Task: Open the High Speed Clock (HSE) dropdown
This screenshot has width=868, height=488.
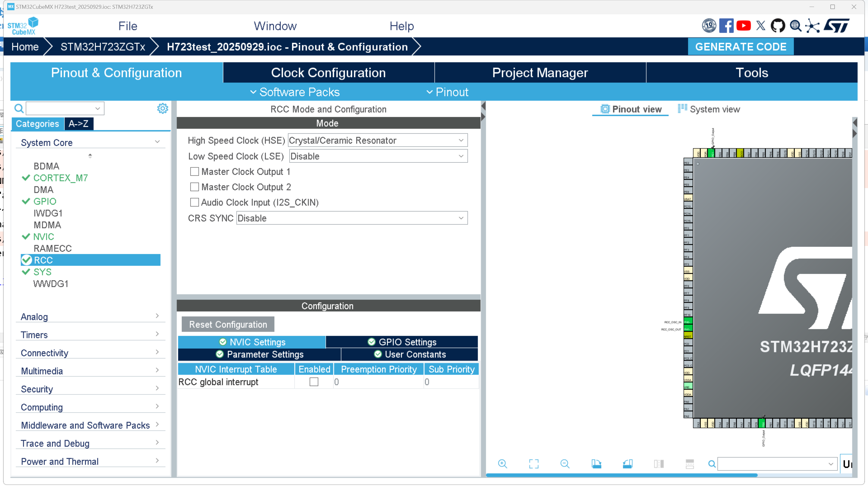Action: 377,140
